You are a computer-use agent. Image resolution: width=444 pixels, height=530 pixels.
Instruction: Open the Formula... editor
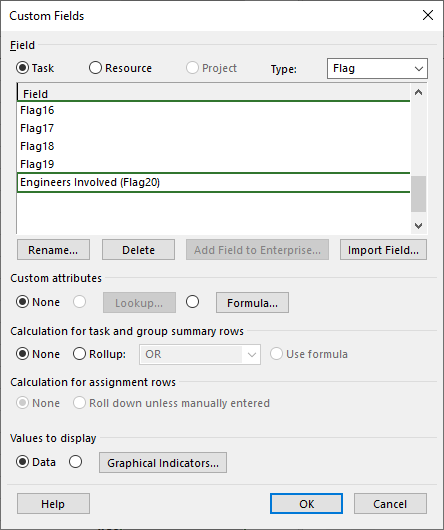point(252,303)
